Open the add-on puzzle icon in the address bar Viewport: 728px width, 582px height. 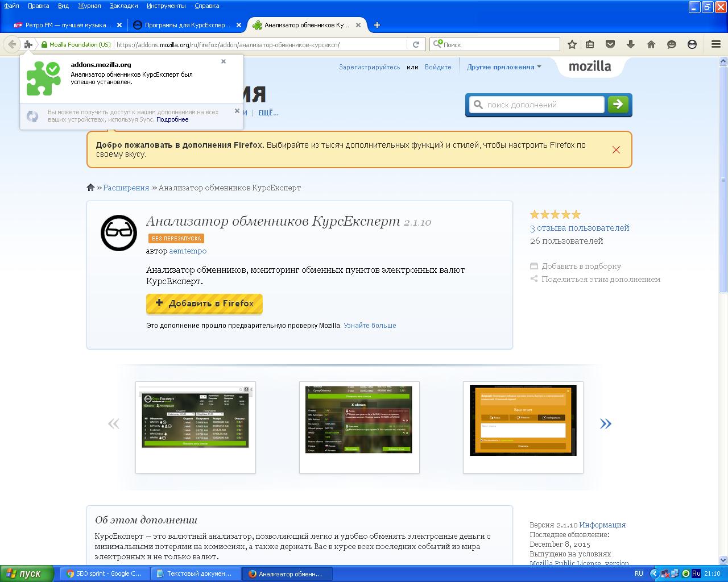(x=28, y=44)
